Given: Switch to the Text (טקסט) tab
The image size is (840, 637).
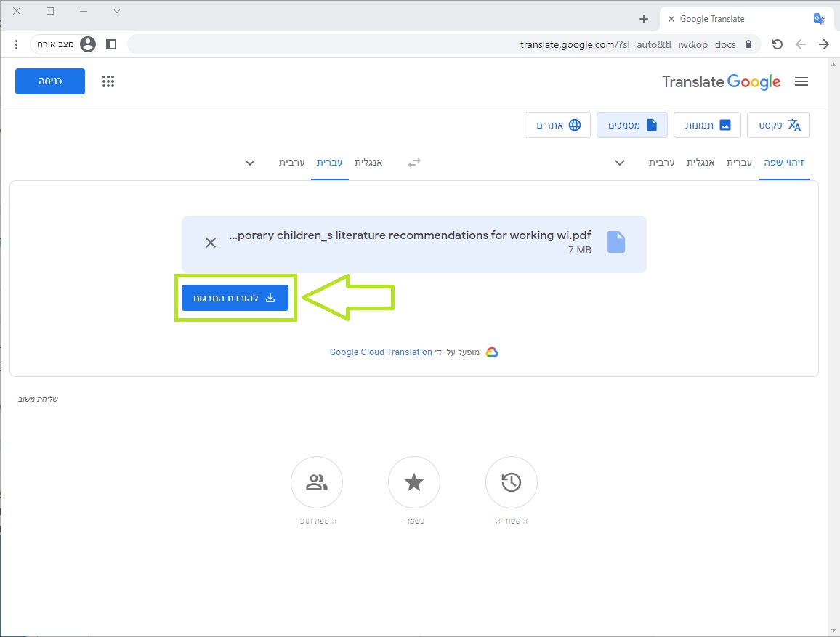Looking at the screenshot, I should pyautogui.click(x=780, y=125).
